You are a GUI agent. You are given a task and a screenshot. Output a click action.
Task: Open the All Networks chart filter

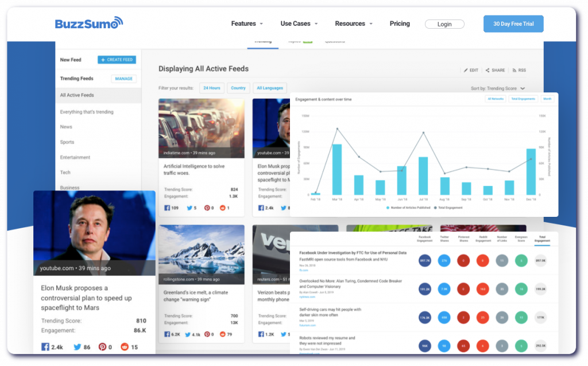pos(496,99)
